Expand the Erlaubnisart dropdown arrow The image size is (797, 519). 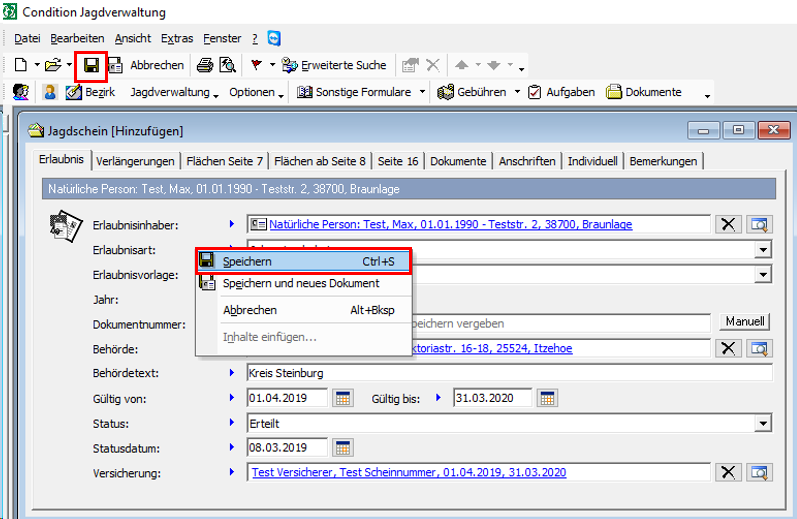click(x=764, y=250)
